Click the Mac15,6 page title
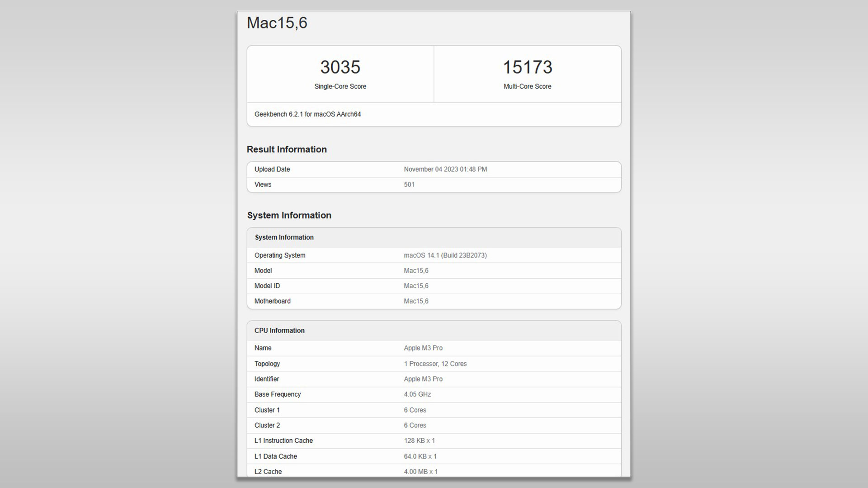This screenshot has width=868, height=488. pyautogui.click(x=277, y=23)
